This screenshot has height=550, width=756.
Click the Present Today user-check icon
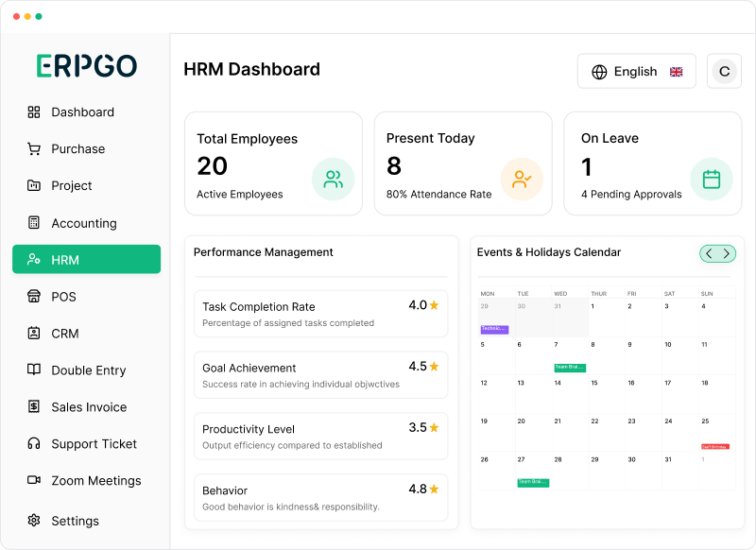522,180
